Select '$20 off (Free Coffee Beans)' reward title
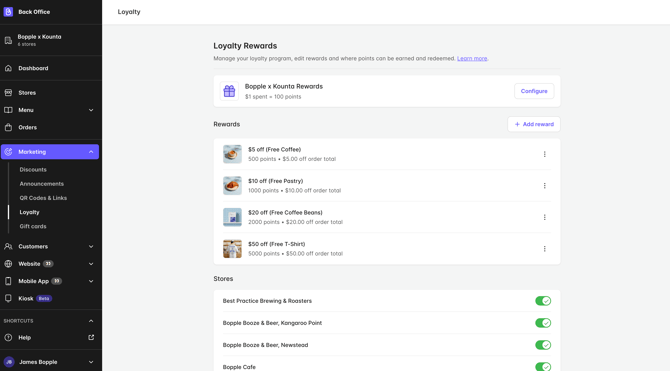670x371 pixels. (285, 212)
